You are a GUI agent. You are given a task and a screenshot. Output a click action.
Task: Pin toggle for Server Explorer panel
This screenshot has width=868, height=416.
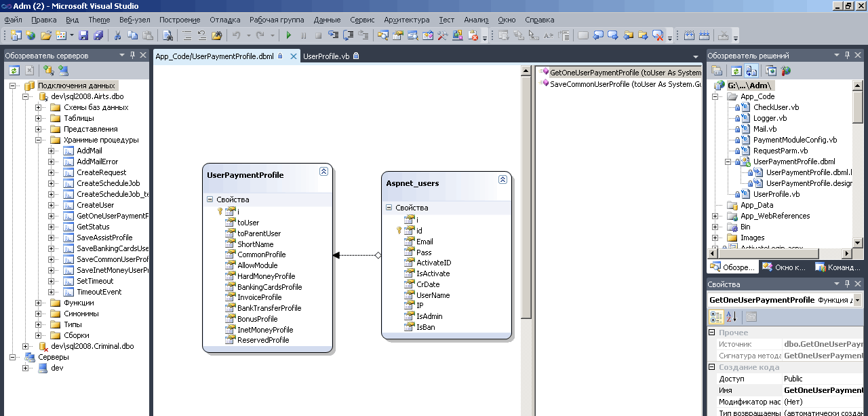[133, 55]
